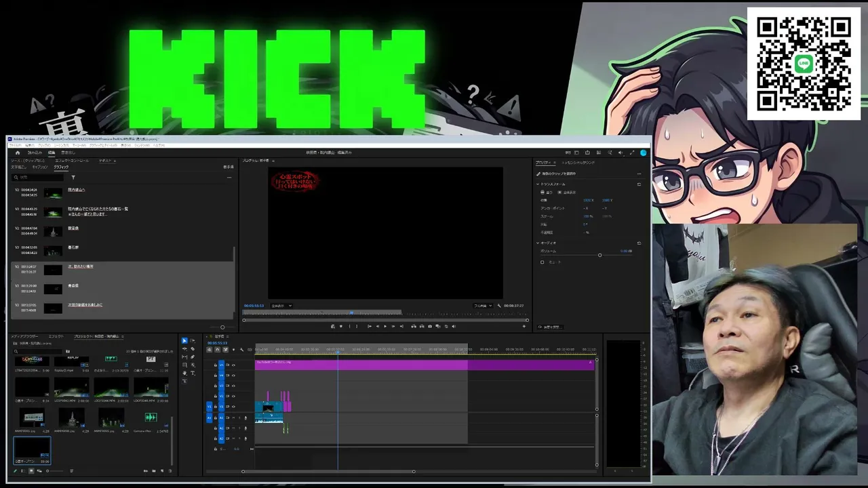This screenshot has height=488, width=868.
Task: Step back one frame in program monitor
Action: (378, 326)
